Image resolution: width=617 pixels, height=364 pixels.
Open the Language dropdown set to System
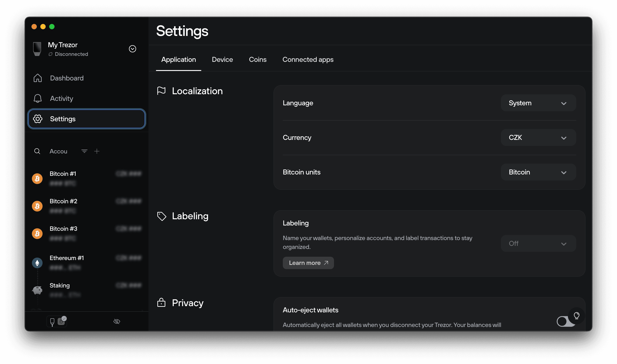pyautogui.click(x=538, y=103)
